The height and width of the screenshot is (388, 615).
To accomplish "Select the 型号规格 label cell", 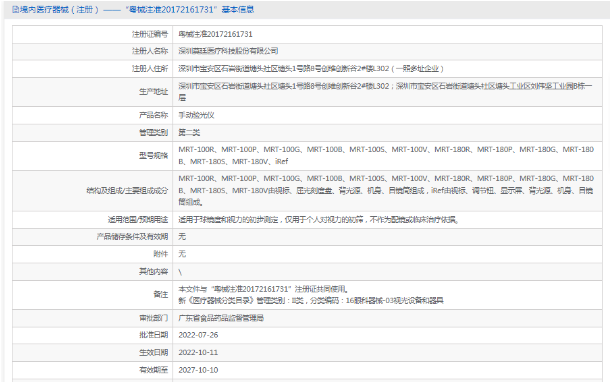I will pyautogui.click(x=93, y=156).
